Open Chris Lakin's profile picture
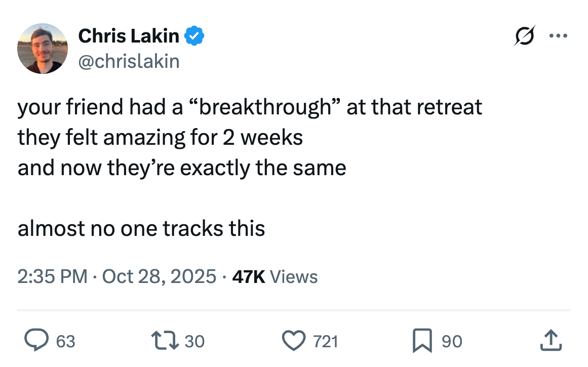588x367 pixels. pyautogui.click(x=43, y=48)
